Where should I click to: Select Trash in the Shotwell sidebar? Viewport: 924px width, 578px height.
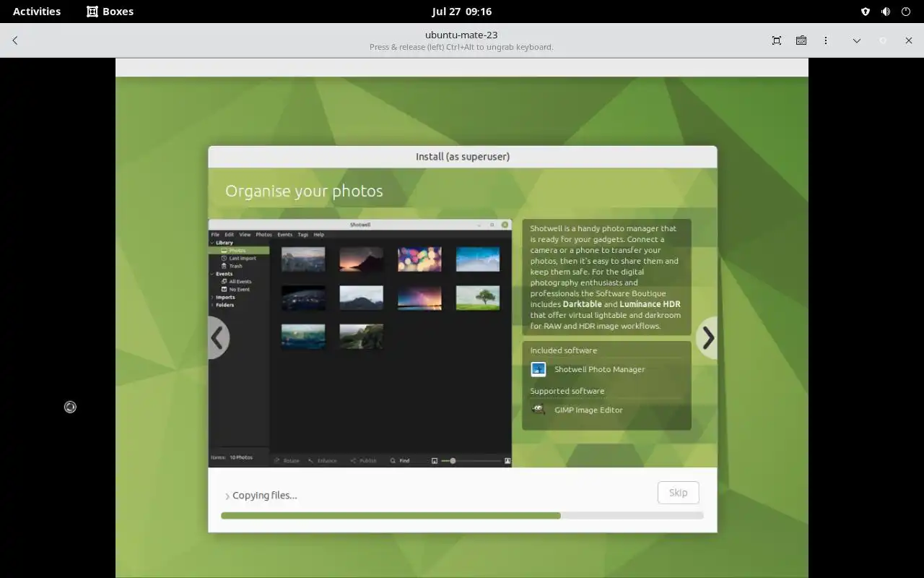point(232,266)
